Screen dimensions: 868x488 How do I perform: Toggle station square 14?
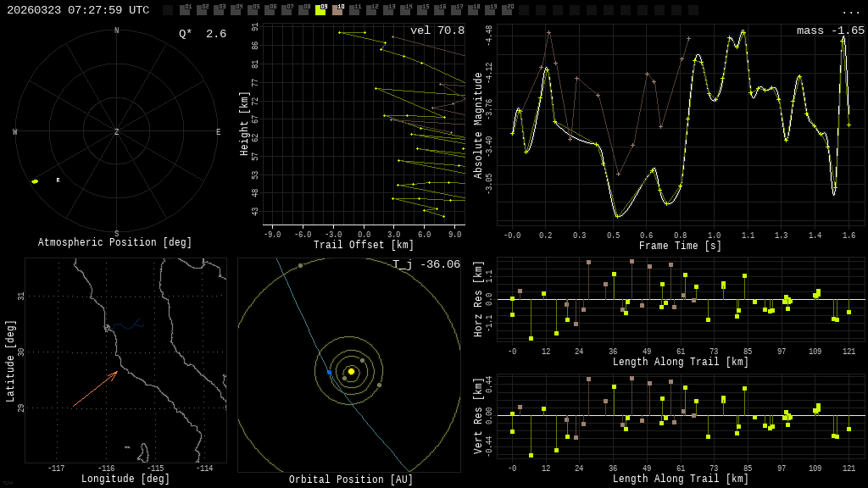pyautogui.click(x=405, y=10)
